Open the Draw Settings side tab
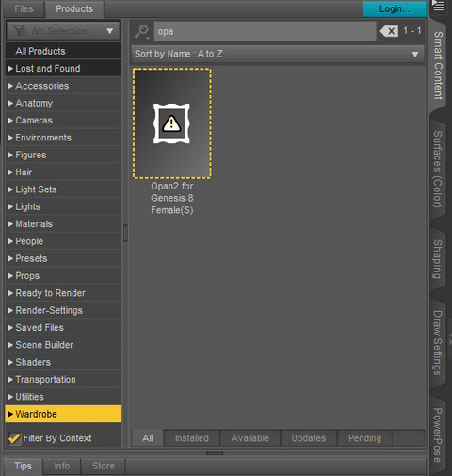 pyautogui.click(x=438, y=343)
